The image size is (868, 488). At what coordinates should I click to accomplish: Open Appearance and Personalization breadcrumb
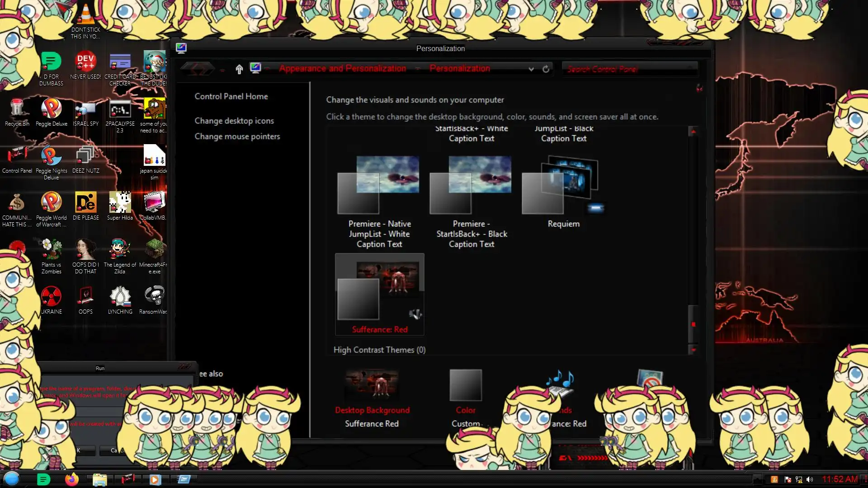coord(342,69)
